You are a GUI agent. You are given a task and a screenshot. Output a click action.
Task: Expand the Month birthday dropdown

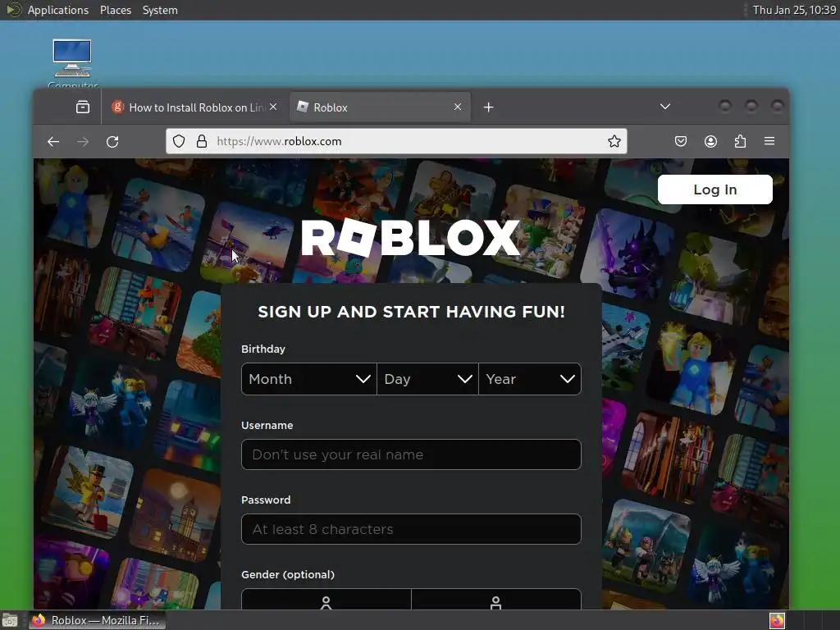309,379
